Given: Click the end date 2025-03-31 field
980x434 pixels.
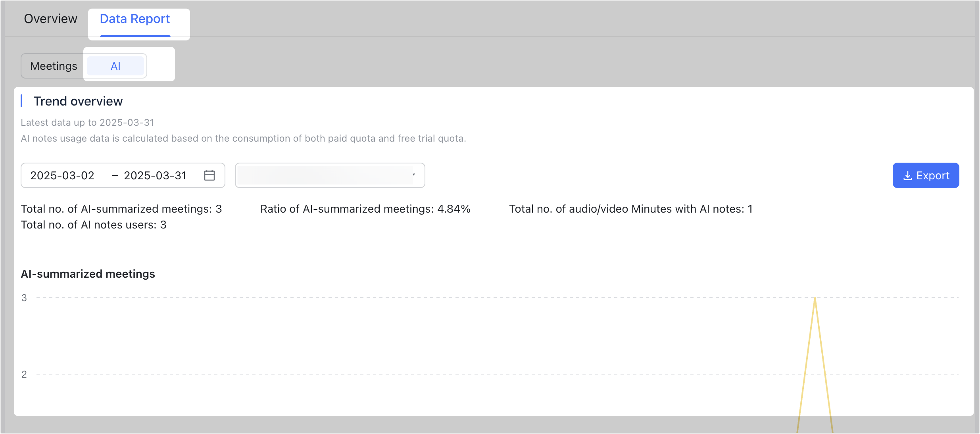Looking at the screenshot, I should coord(155,175).
